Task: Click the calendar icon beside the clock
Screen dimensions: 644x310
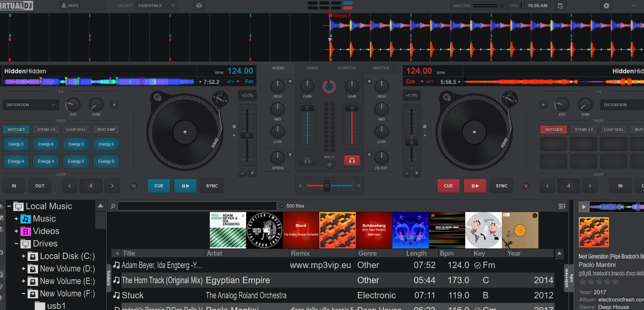Action: tap(560, 5)
